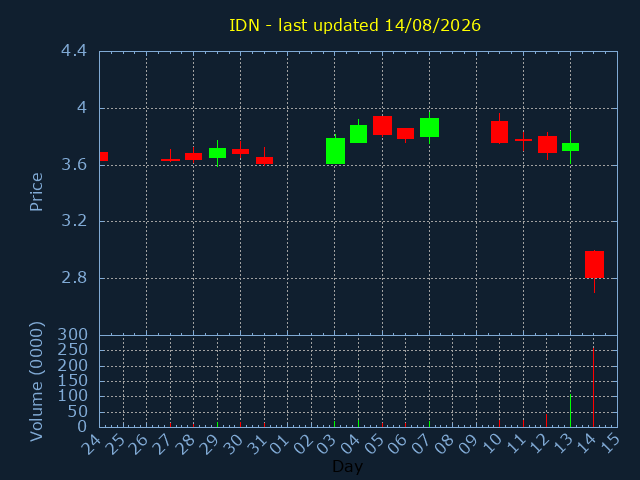Click the 4.4 price axis tick label
The width and height of the screenshot is (640, 480).
pyautogui.click(x=74, y=51)
